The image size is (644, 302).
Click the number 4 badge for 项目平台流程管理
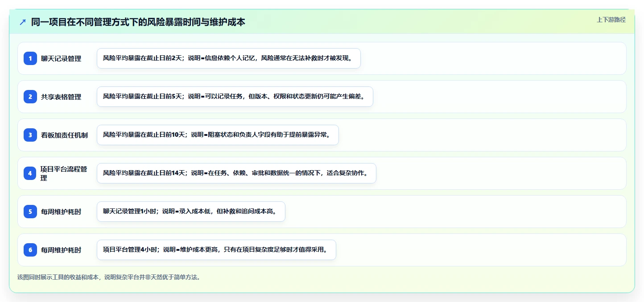pos(30,173)
